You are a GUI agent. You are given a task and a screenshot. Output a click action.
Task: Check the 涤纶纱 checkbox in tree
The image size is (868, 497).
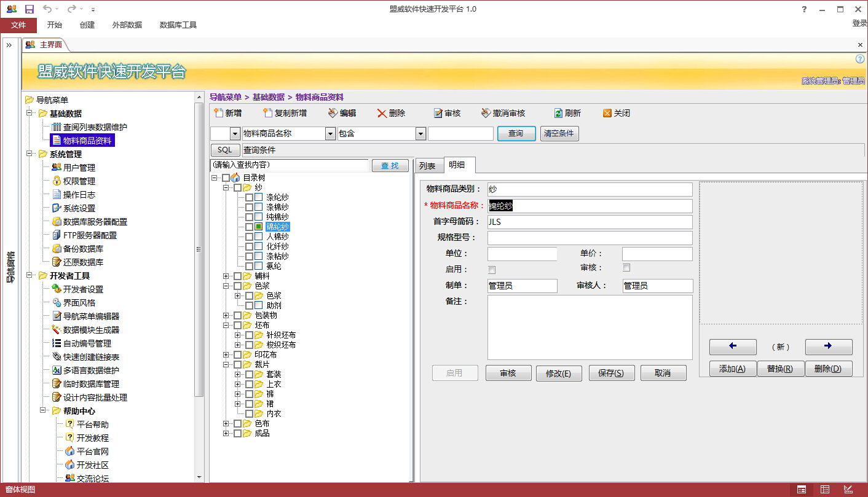[249, 197]
